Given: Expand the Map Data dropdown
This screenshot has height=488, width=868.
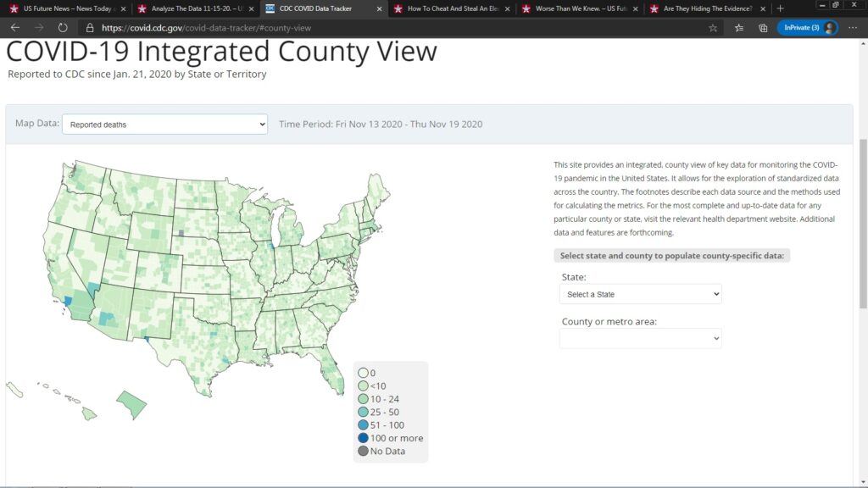Looking at the screenshot, I should tap(164, 125).
